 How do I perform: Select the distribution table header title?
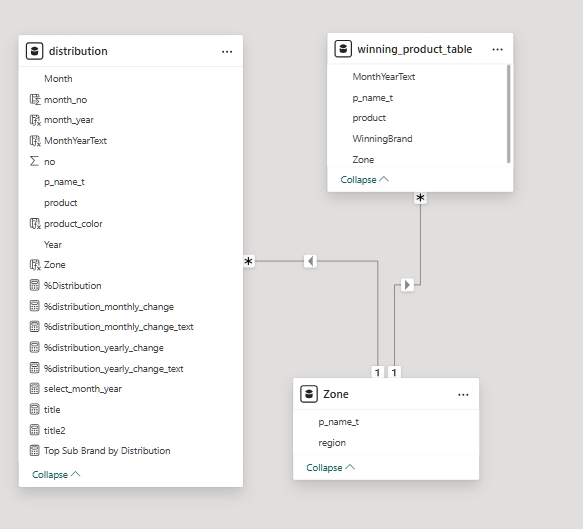pos(78,51)
